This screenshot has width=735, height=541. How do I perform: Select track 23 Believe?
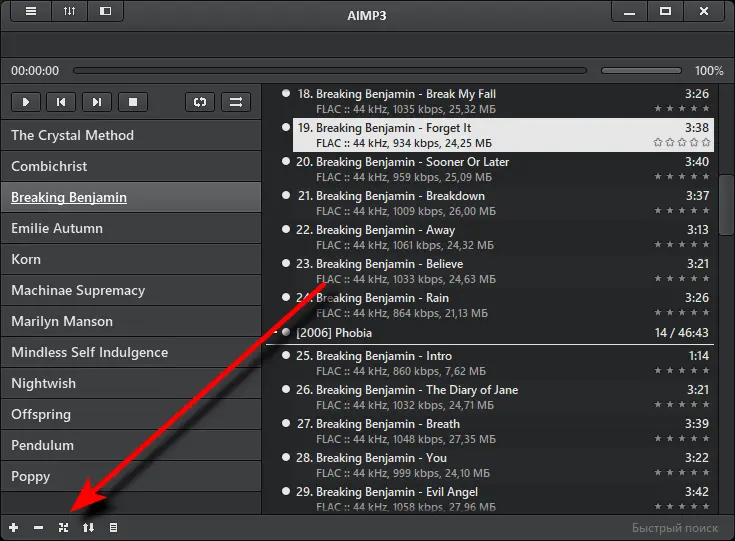(x=503, y=271)
